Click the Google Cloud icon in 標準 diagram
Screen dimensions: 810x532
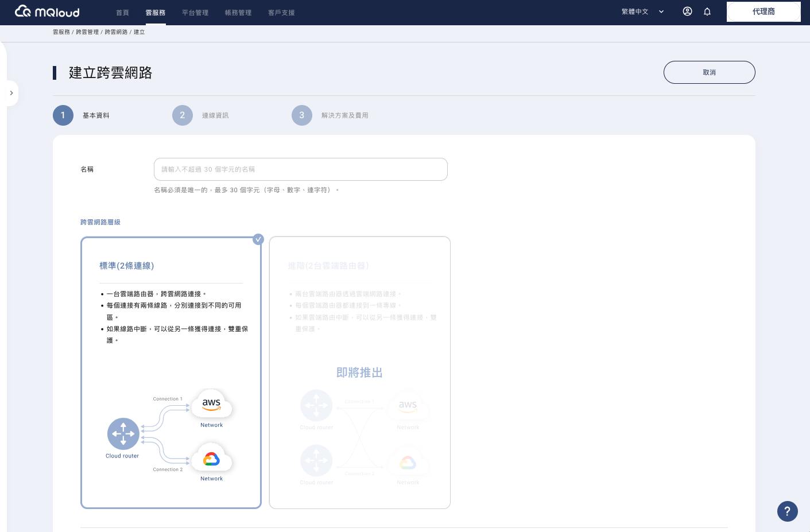(212, 458)
